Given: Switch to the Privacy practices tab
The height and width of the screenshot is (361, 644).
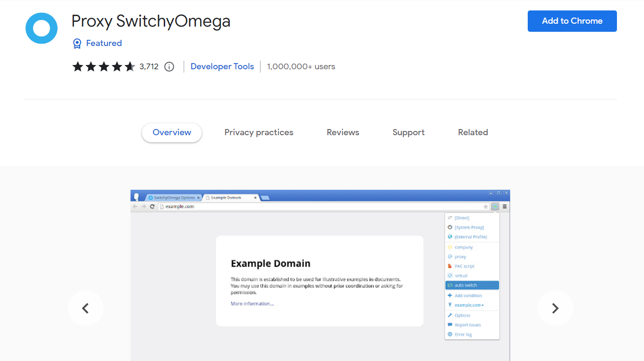Looking at the screenshot, I should pyautogui.click(x=259, y=132).
